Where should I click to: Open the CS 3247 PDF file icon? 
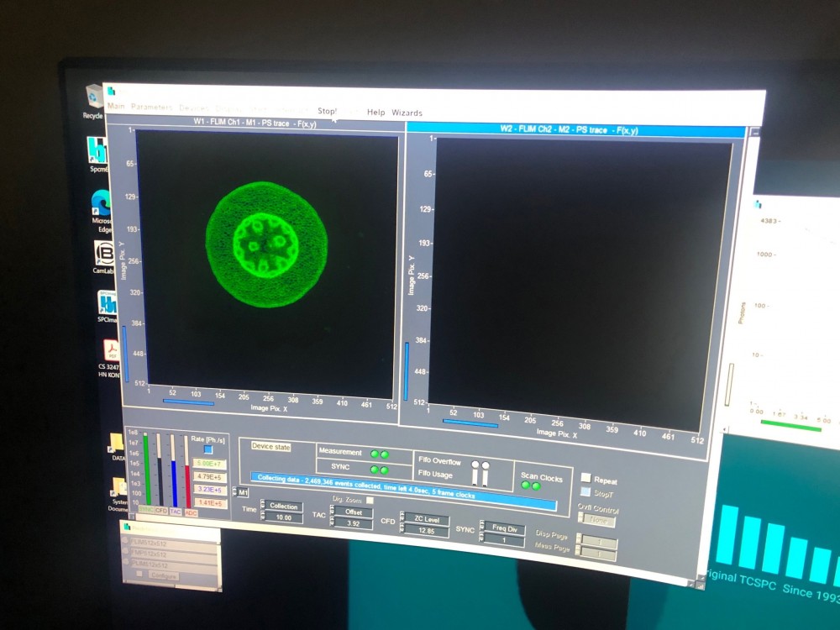click(110, 350)
